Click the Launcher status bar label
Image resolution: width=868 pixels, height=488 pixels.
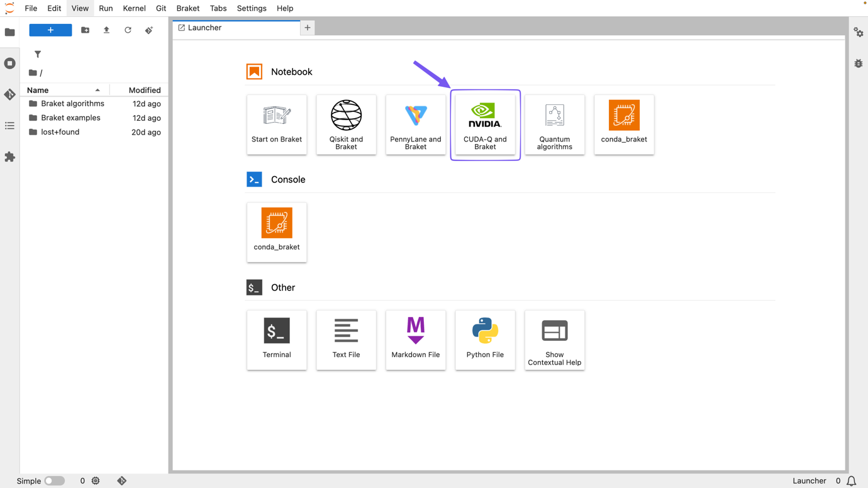(x=809, y=481)
